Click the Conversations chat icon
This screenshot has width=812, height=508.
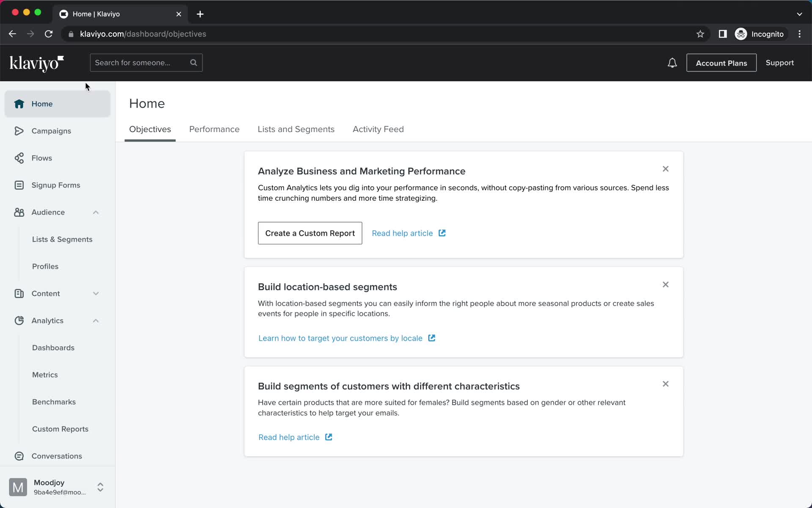[x=19, y=456]
